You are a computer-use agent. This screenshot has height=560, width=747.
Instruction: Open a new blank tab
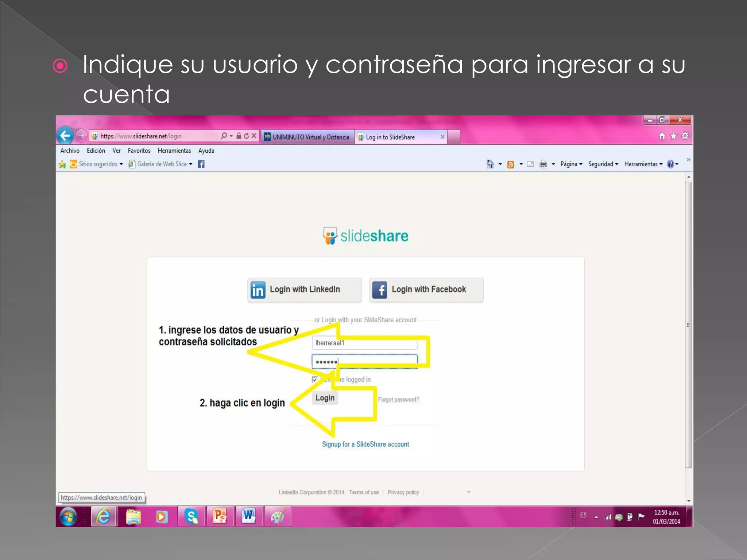coord(454,137)
